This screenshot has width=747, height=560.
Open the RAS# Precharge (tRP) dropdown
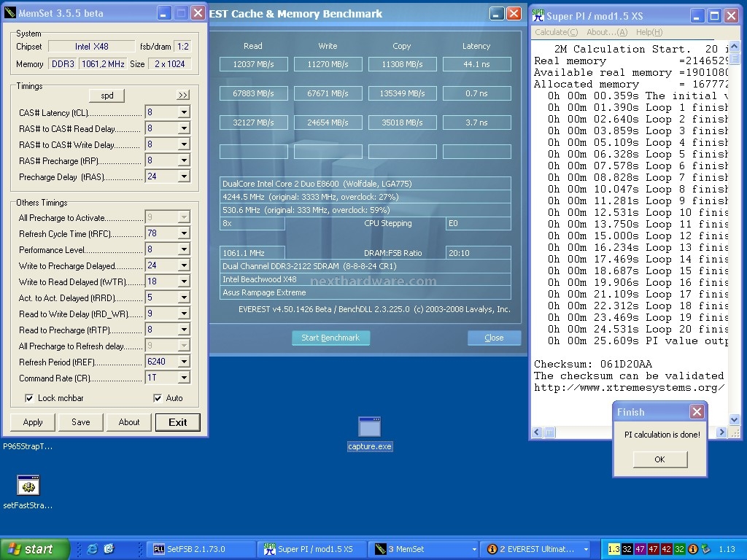(184, 160)
